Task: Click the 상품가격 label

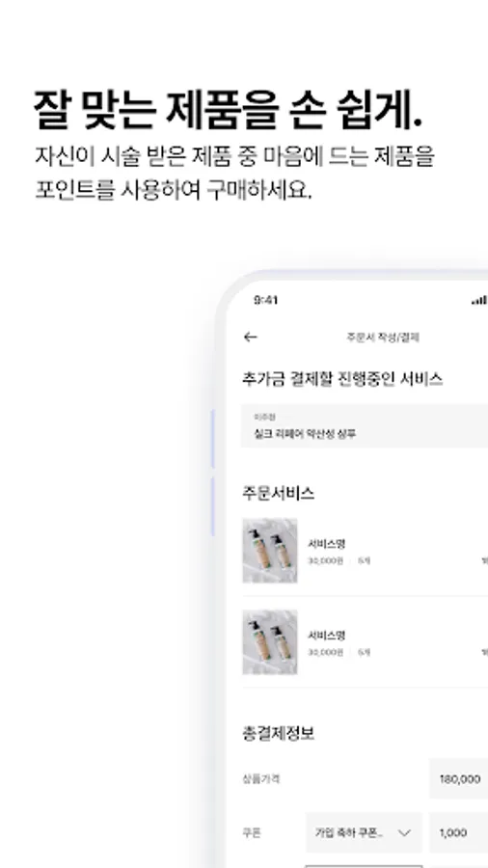Action: pos(260,779)
